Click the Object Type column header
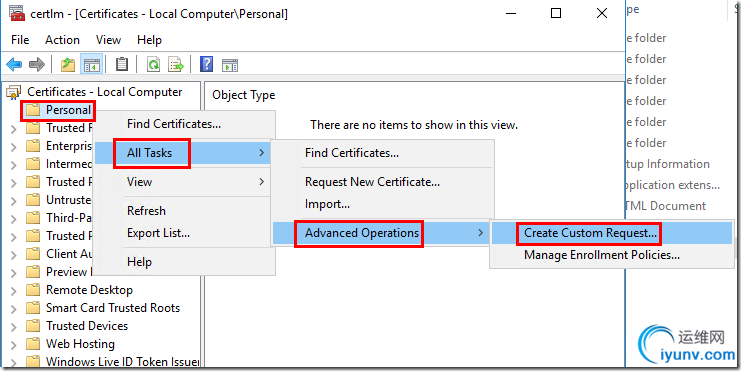Image resolution: width=741 pixels, height=371 pixels. pyautogui.click(x=243, y=95)
